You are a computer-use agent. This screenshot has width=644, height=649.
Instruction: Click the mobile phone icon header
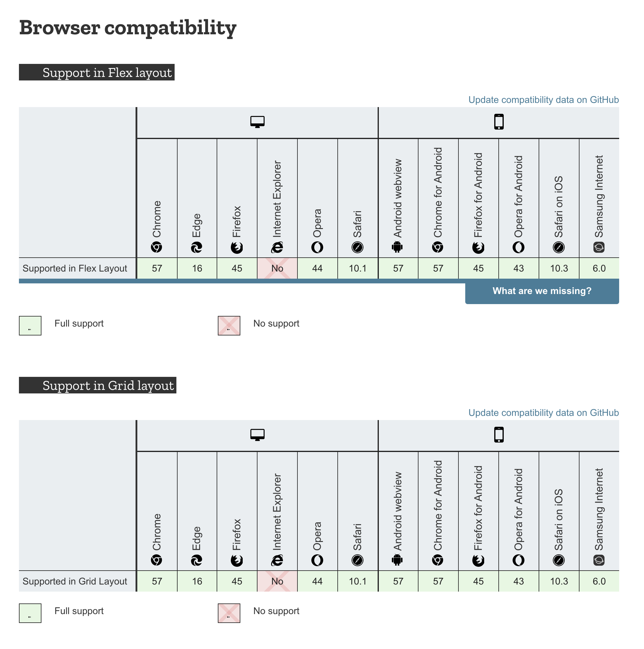pyautogui.click(x=499, y=122)
